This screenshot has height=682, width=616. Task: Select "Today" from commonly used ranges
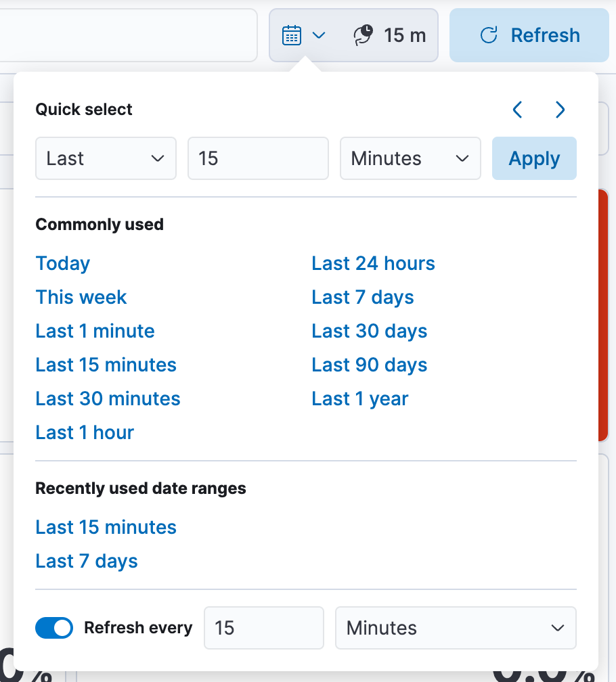pyautogui.click(x=62, y=263)
